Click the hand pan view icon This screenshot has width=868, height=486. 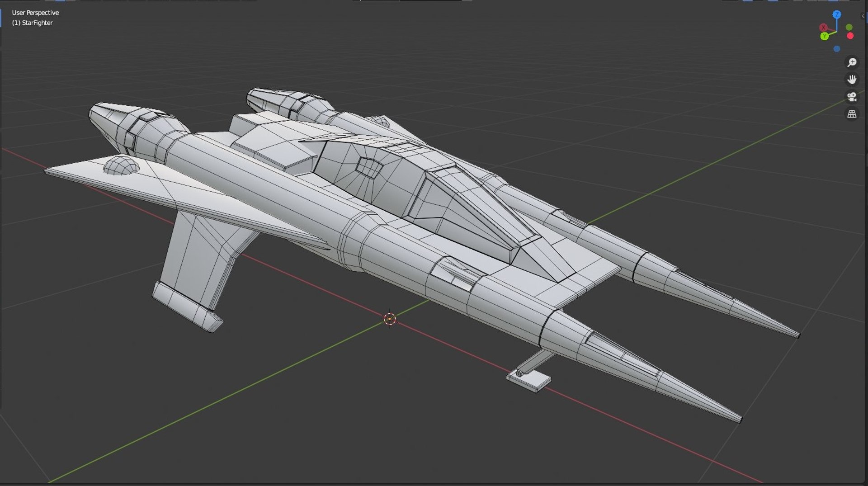tap(852, 80)
